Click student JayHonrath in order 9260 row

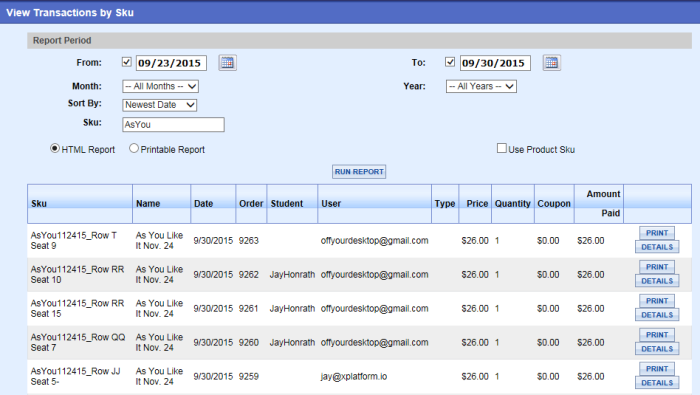coord(292,342)
